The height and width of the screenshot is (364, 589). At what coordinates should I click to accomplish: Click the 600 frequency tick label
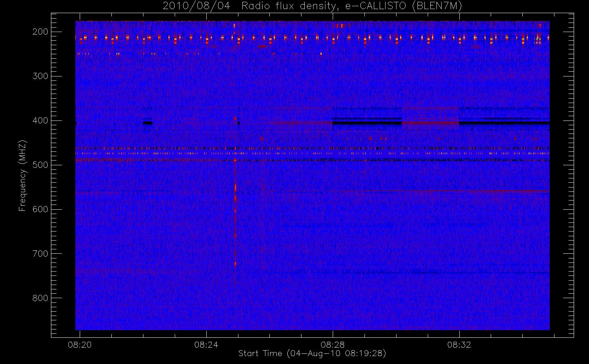point(40,209)
